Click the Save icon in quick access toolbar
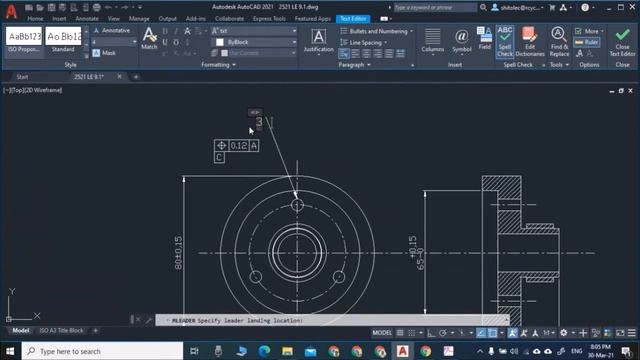The height and width of the screenshot is (360, 640). (51, 7)
